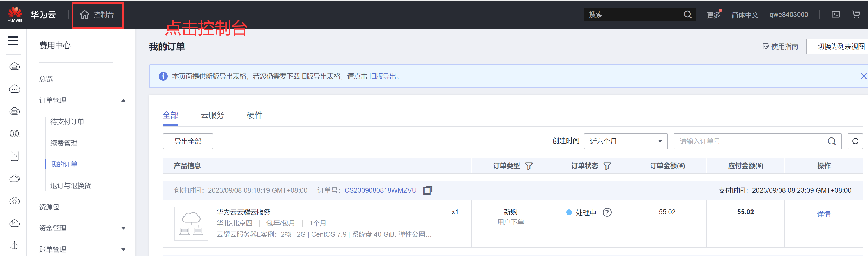Select the 全部 tab
The image size is (868, 256).
[171, 115]
